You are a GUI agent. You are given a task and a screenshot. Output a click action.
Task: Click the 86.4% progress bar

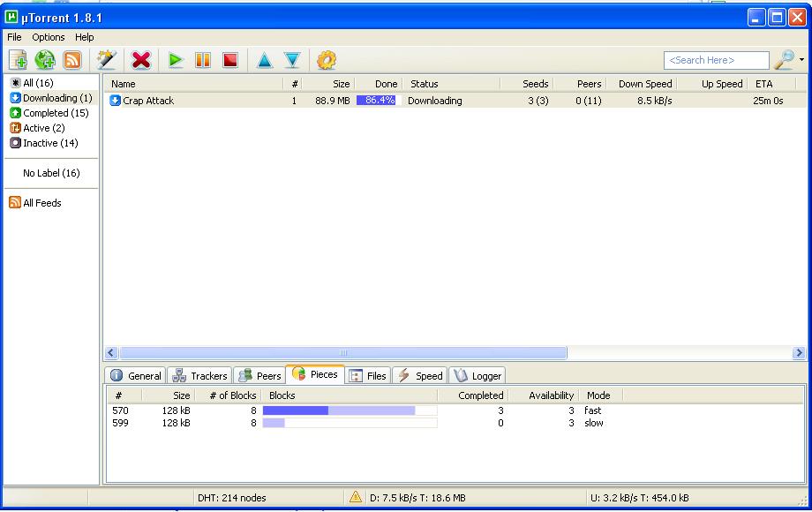[379, 101]
